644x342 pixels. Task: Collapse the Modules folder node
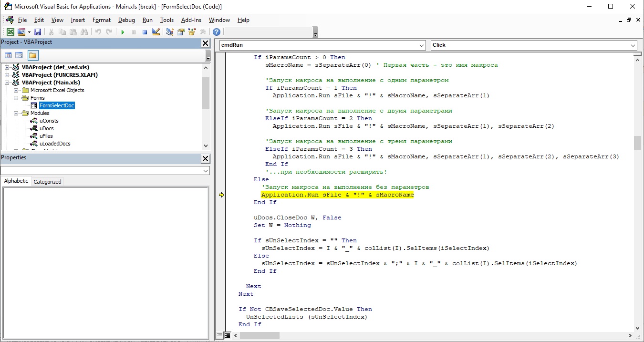(x=16, y=113)
